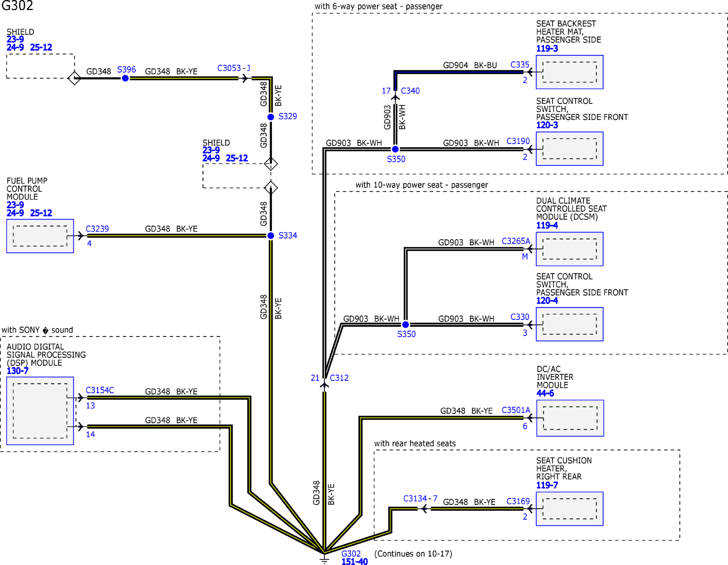Click the C3134-7 inline connector label
This screenshot has height=565, width=728.
420,499
